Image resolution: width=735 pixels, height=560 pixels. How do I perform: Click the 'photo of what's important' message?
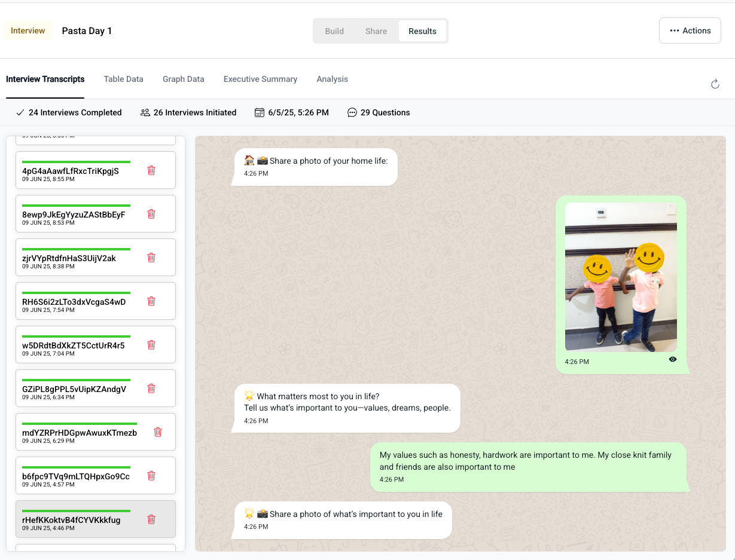[342, 520]
